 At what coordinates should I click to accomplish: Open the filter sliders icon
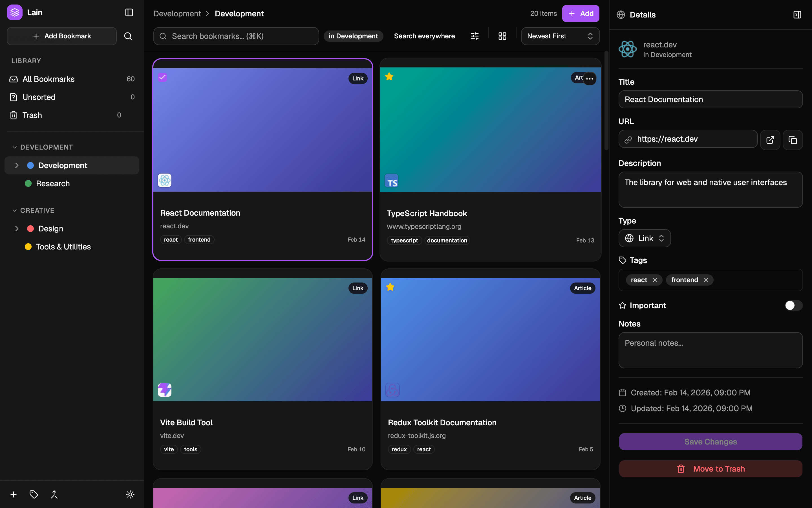tap(475, 36)
